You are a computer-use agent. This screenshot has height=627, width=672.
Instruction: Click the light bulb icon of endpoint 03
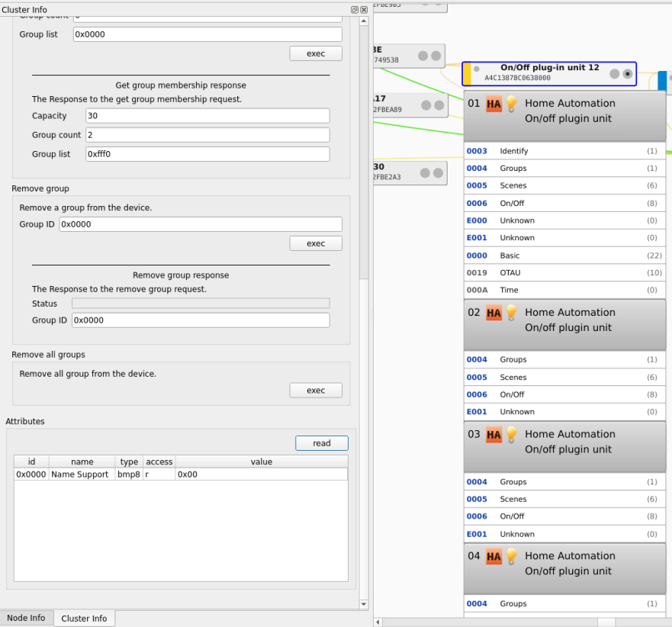tap(511, 435)
